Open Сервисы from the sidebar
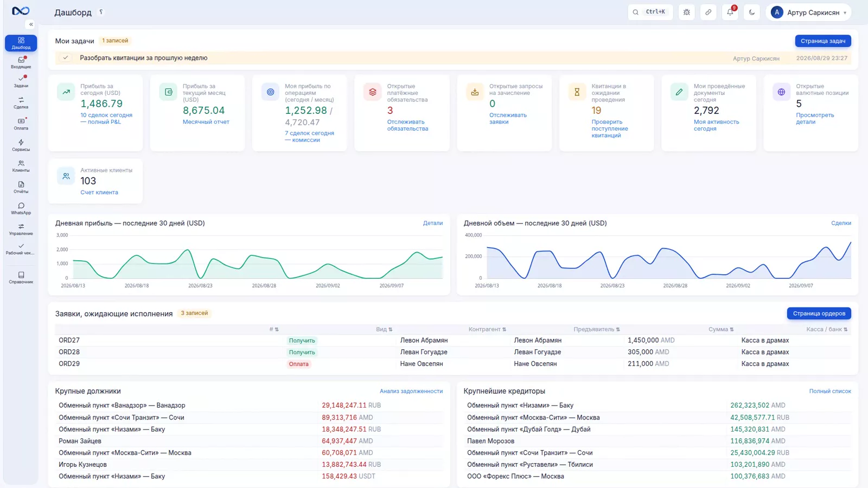This screenshot has height=488, width=868. (x=21, y=145)
